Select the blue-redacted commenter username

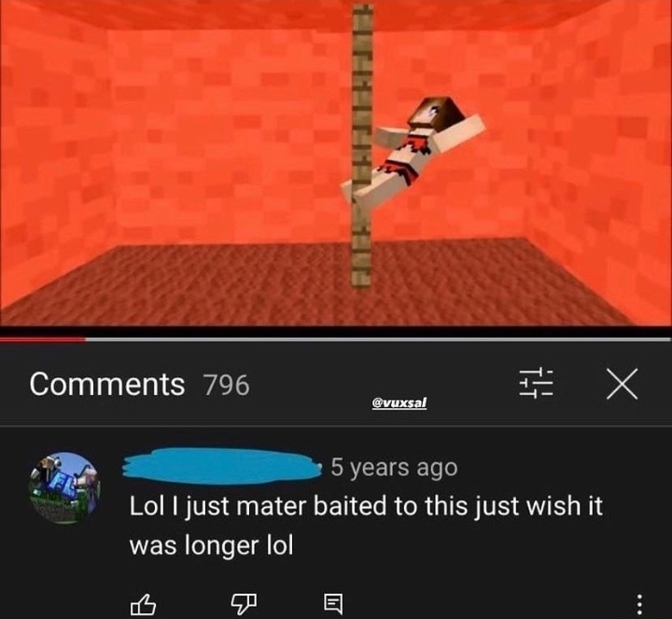click(222, 466)
